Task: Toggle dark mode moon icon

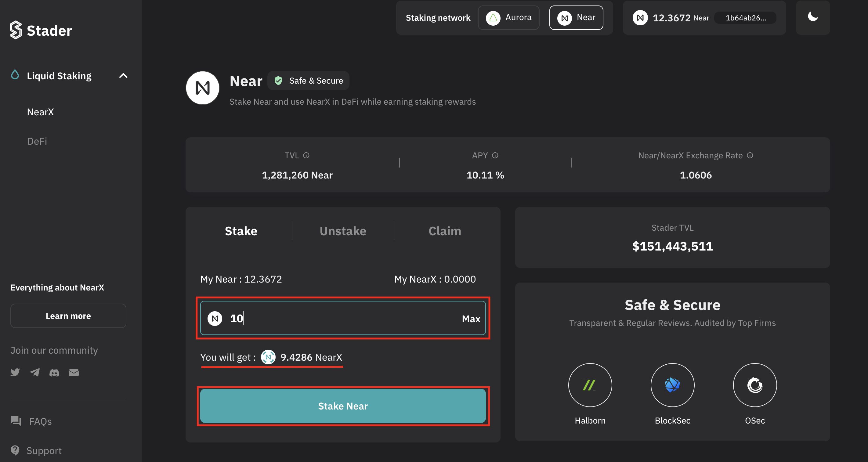Action: point(813,16)
